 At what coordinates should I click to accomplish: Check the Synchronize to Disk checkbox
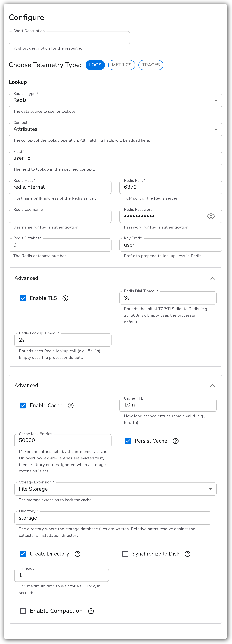point(125,554)
